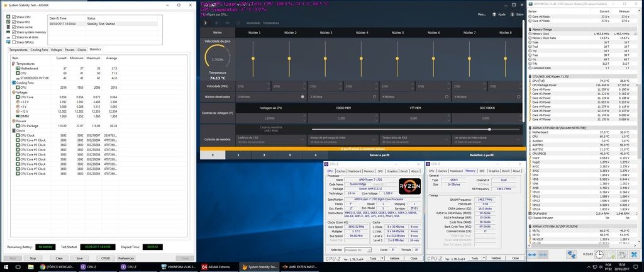Enable Stress local disks checkbox

(14, 37)
